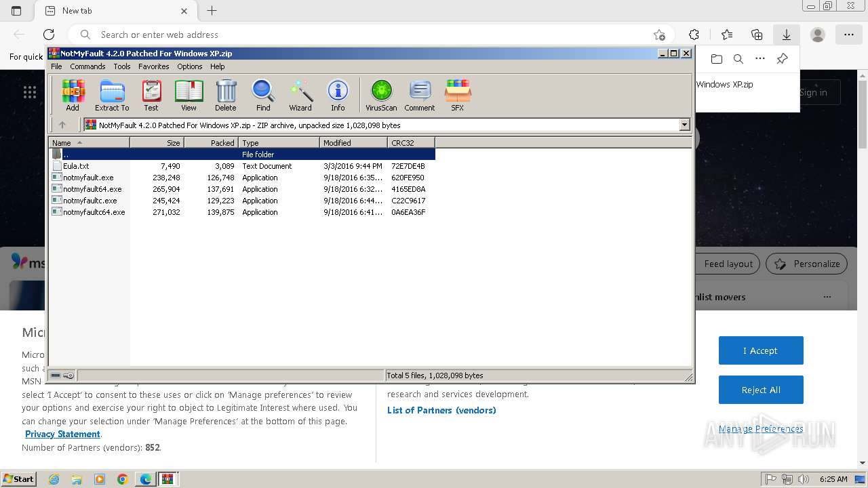
Task: Click the drive/key status bar icon
Action: click(62, 375)
